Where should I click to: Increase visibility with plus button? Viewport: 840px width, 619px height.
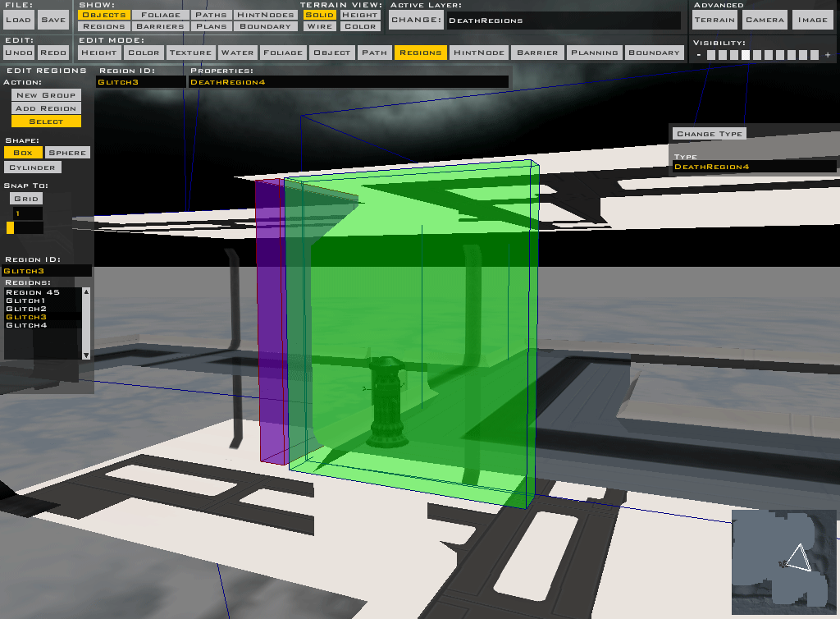[x=828, y=55]
